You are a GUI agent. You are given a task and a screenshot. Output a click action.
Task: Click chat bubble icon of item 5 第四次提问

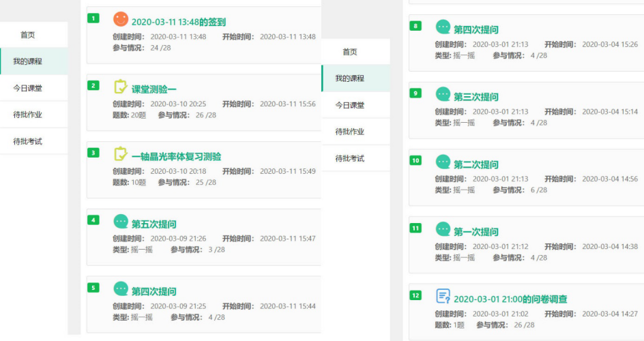click(121, 289)
